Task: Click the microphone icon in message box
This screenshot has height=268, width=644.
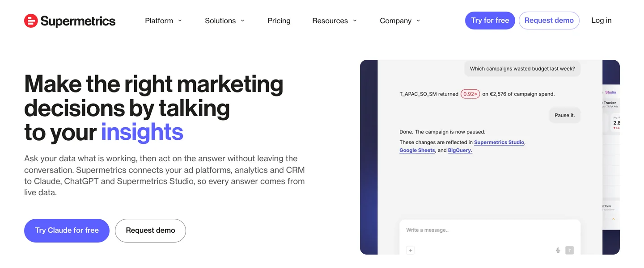Action: [x=558, y=250]
